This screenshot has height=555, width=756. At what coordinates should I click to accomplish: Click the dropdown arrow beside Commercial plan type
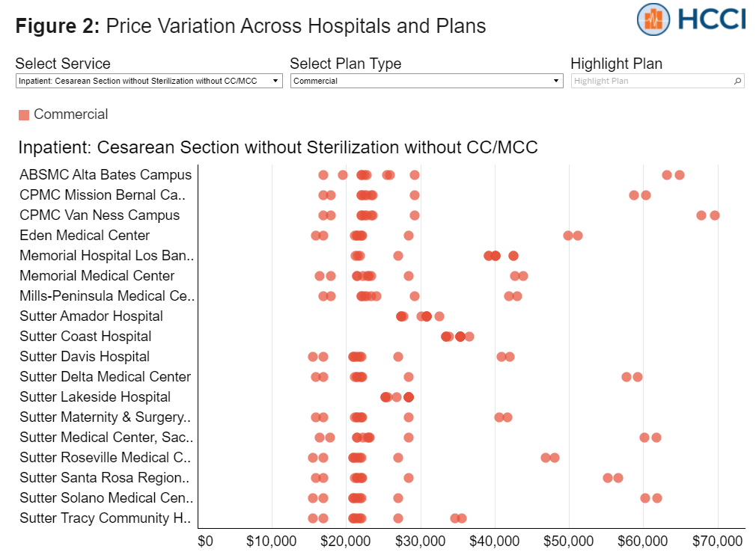pos(555,81)
